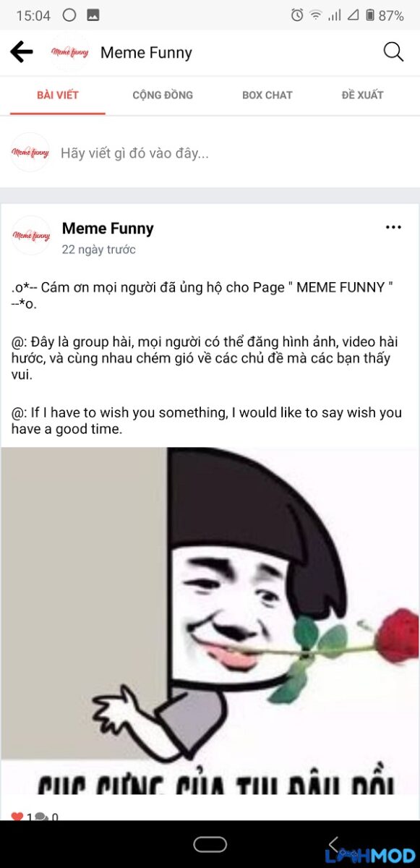Tap the Android home pill button
The image size is (420, 868).
click(x=210, y=844)
